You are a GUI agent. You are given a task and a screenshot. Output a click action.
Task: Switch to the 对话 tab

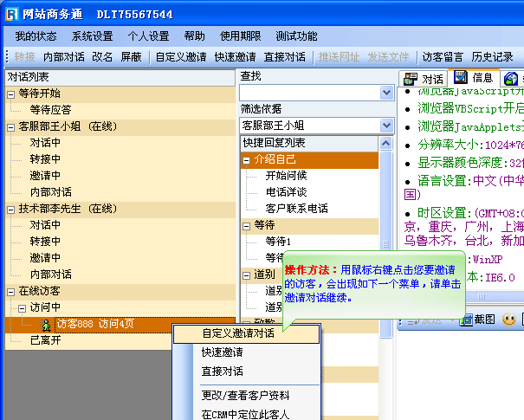[x=424, y=79]
